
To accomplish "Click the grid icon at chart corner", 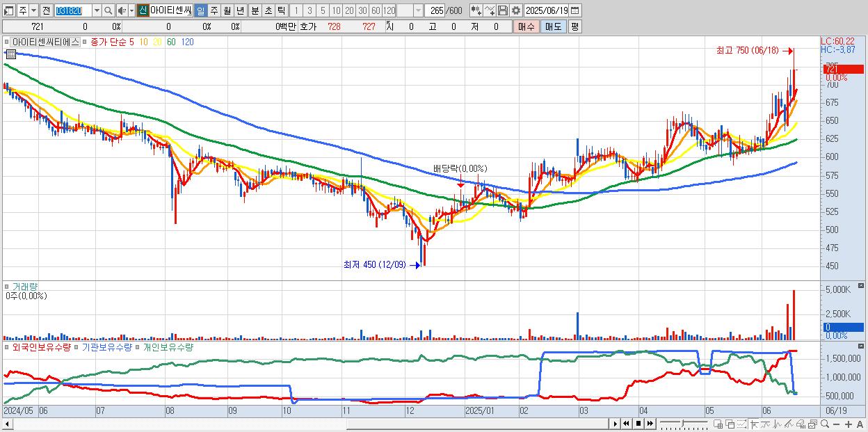I will [x=10, y=55].
